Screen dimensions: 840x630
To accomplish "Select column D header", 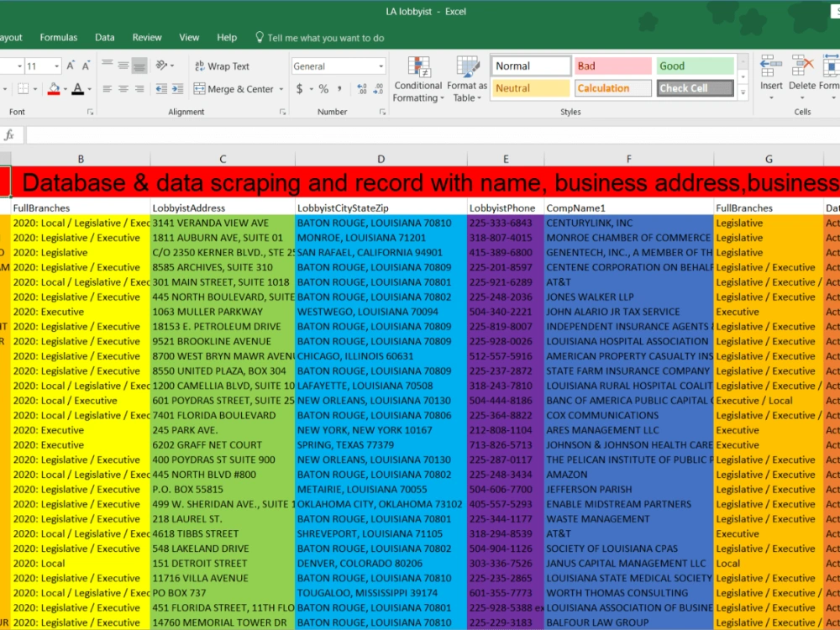I will pos(381,159).
